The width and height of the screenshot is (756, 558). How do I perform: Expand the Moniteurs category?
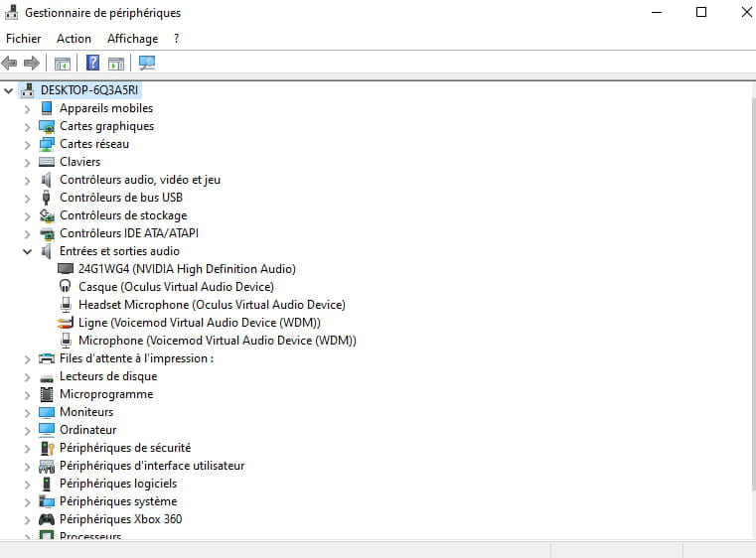(28, 413)
